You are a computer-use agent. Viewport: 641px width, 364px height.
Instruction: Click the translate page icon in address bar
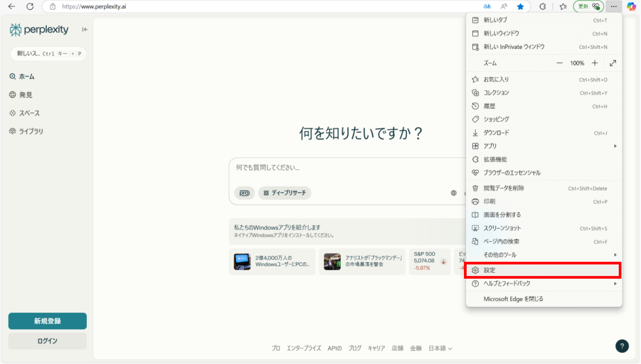pyautogui.click(x=487, y=7)
